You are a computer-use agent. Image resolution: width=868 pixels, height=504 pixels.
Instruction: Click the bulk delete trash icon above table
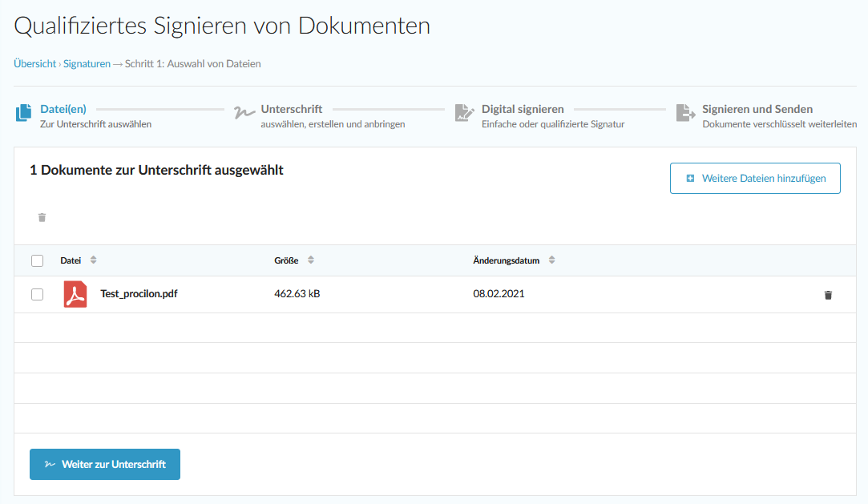pyautogui.click(x=42, y=217)
